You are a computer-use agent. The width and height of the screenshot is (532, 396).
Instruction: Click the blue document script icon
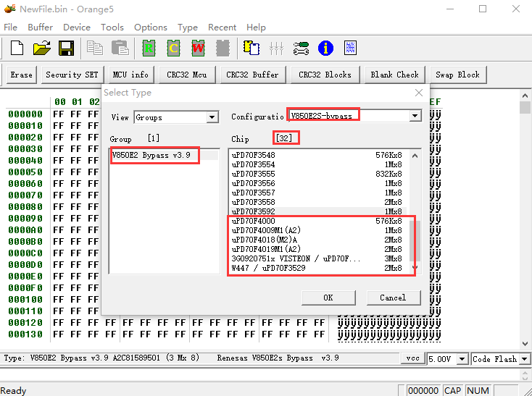click(x=350, y=48)
